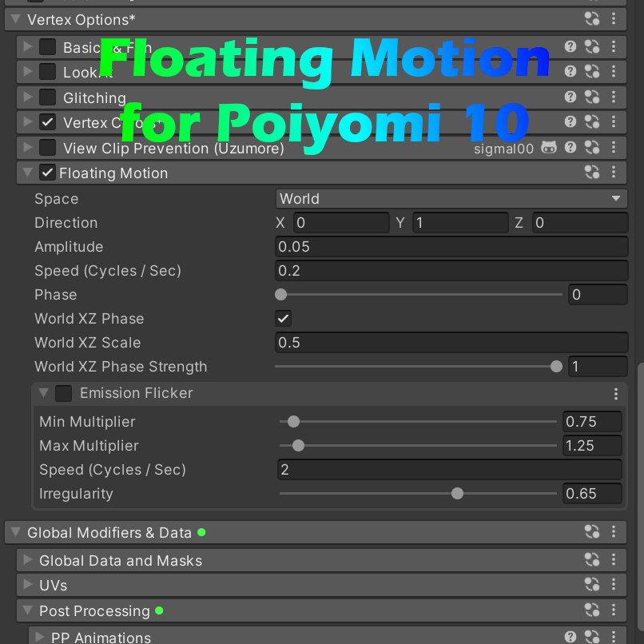Open the Space dropdown set to World

[x=451, y=199]
